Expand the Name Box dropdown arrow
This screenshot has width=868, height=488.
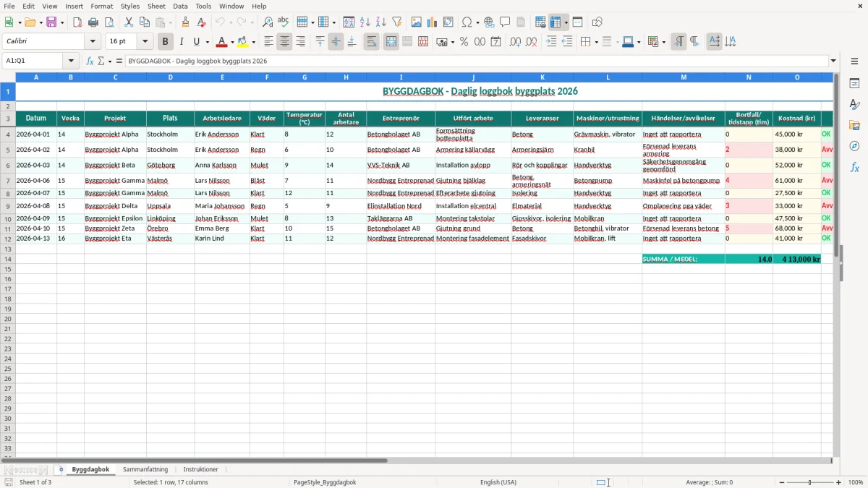coord(71,61)
